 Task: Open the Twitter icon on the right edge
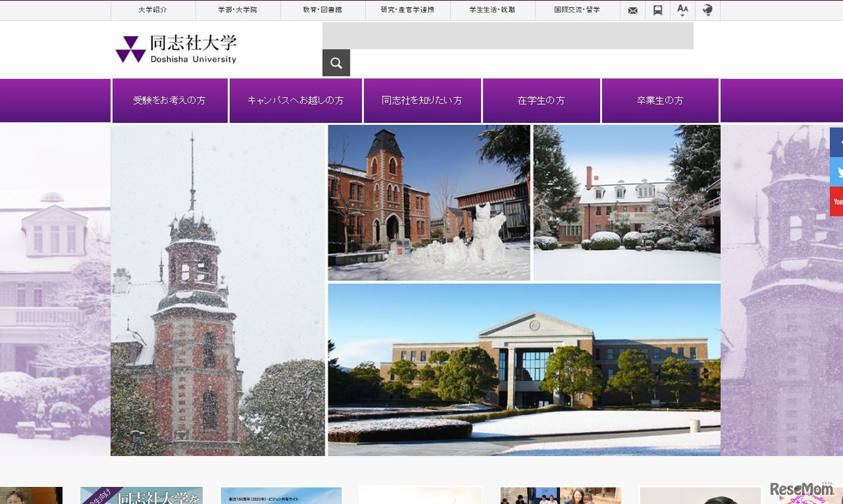[837, 172]
